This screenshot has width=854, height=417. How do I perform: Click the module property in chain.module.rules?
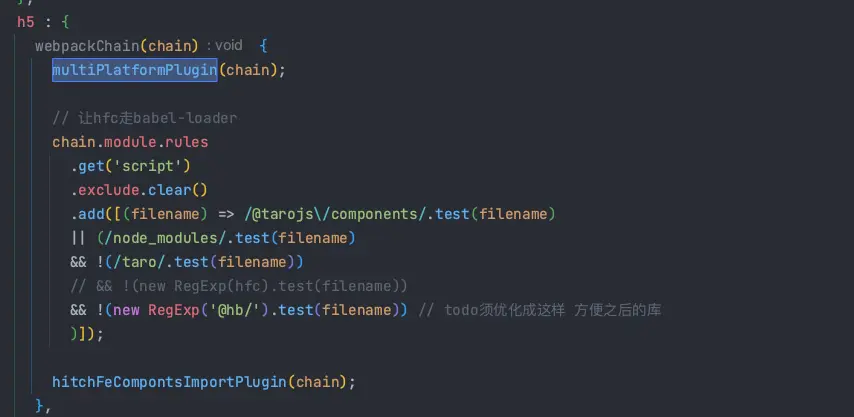point(130,142)
